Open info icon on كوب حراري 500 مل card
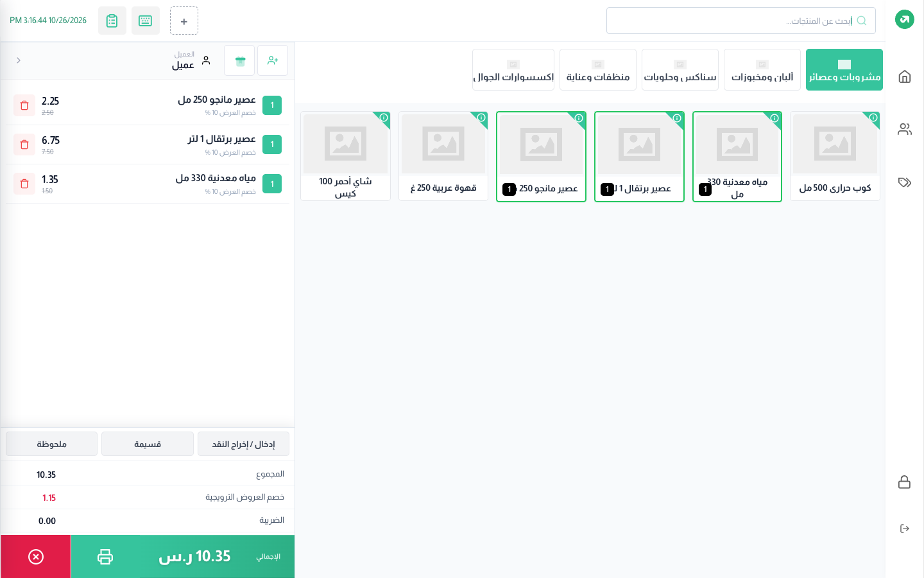This screenshot has height=578, width=924. [873, 118]
